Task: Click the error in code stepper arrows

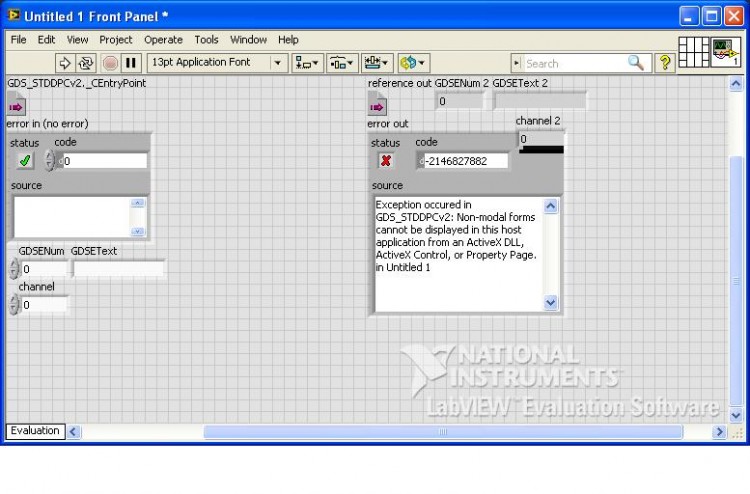Action: [49, 160]
